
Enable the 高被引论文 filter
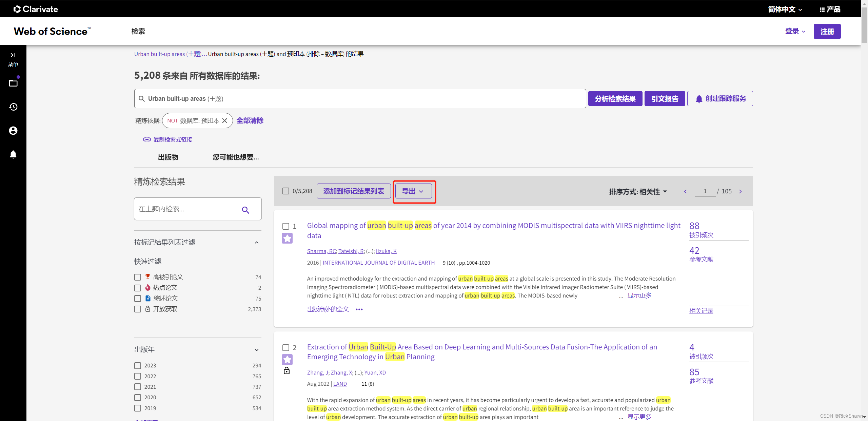pyautogui.click(x=138, y=277)
